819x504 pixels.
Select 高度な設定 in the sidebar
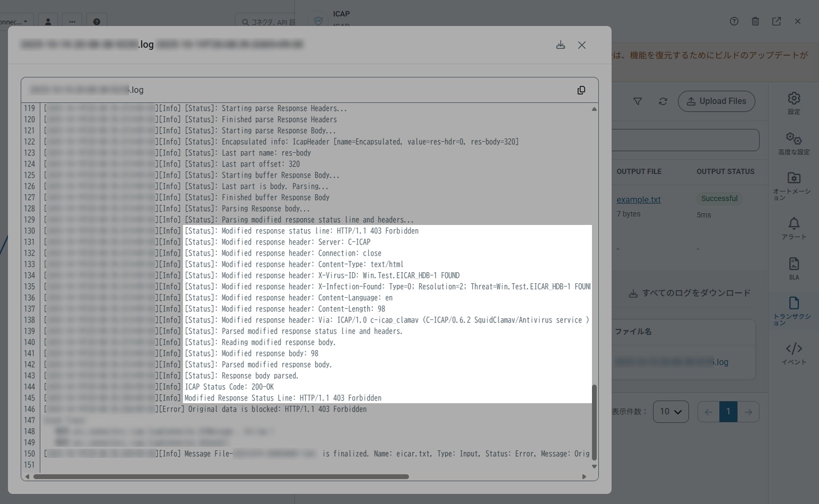794,138
